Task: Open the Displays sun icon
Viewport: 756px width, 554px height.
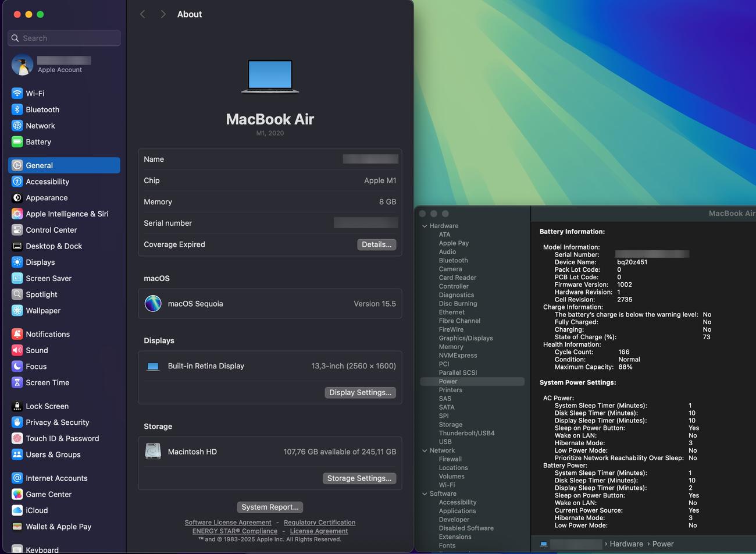Action: [x=17, y=262]
